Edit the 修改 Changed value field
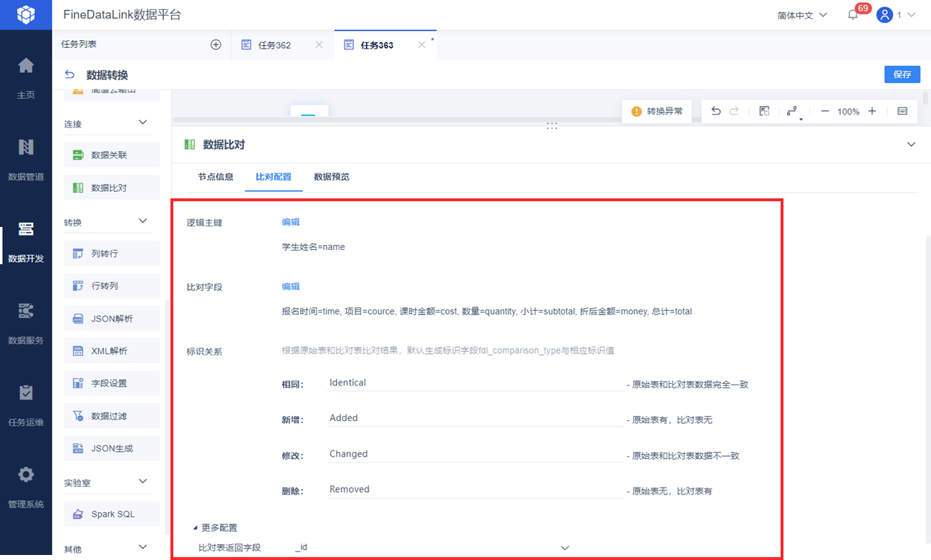The width and height of the screenshot is (931, 560). click(475, 454)
